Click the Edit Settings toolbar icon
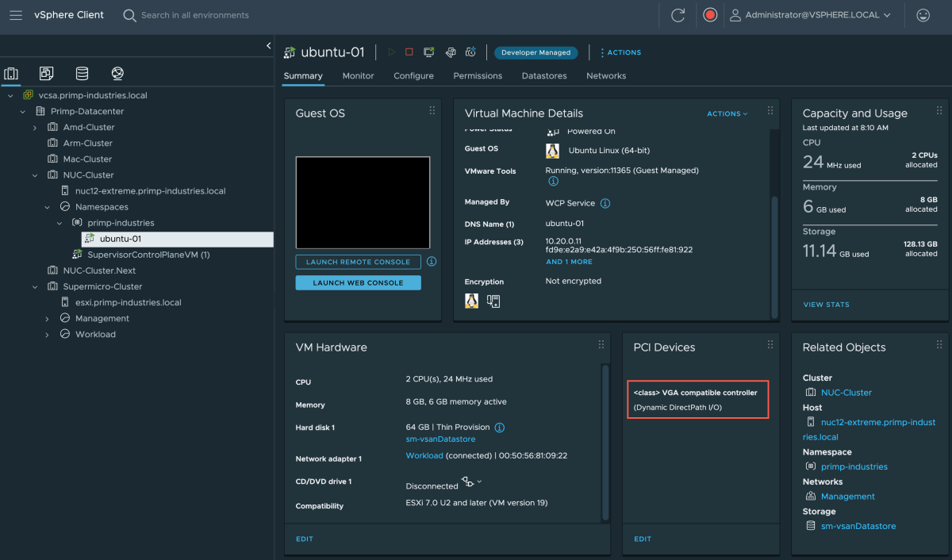The width and height of the screenshot is (952, 560). point(450,52)
